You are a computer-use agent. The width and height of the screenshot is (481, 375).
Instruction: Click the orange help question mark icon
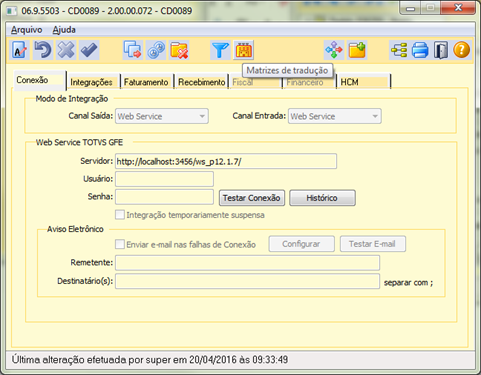tap(462, 50)
